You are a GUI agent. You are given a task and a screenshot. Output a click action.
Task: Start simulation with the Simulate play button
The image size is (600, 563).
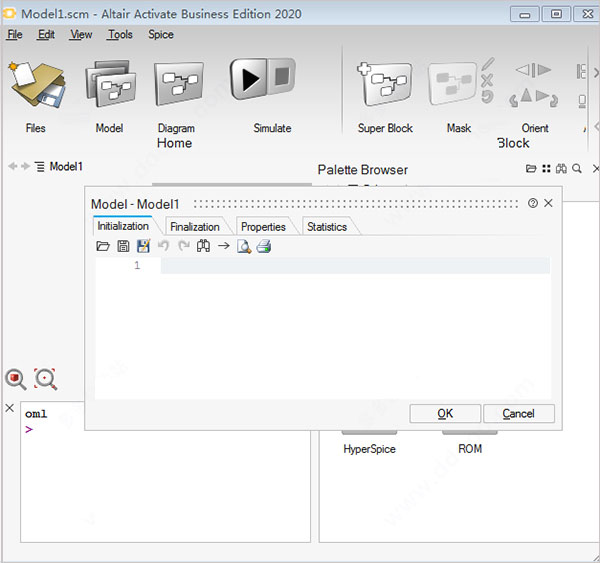pos(261,82)
